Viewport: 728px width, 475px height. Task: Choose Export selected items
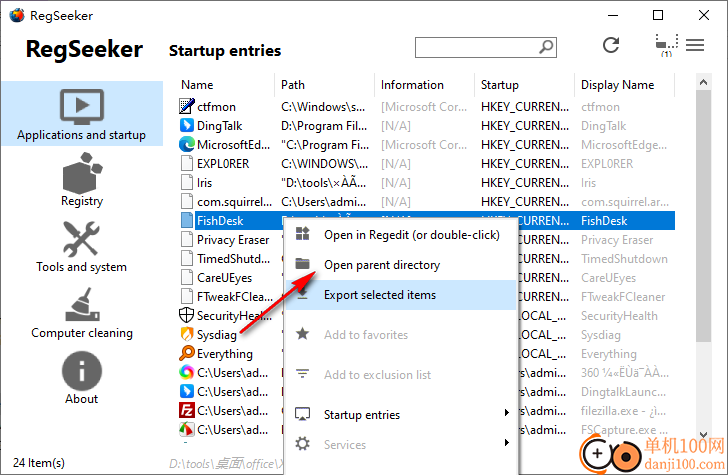(x=401, y=295)
